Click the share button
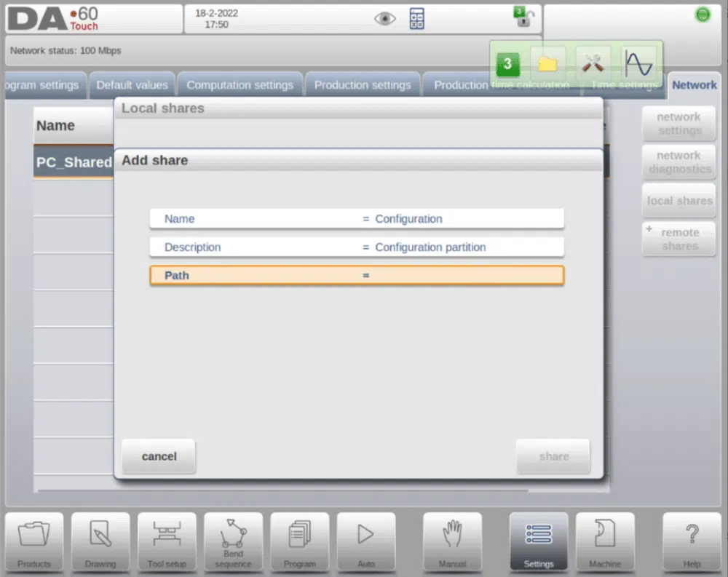The width and height of the screenshot is (728, 577). click(553, 456)
